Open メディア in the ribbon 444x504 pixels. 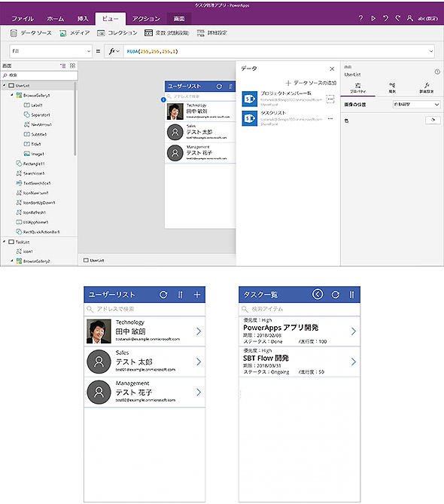75,33
